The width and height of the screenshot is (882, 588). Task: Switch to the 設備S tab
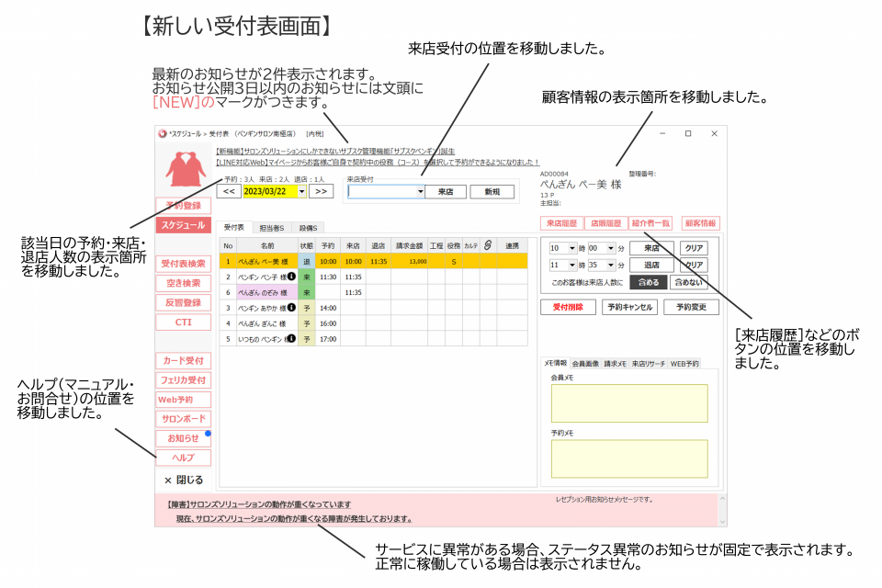309,228
